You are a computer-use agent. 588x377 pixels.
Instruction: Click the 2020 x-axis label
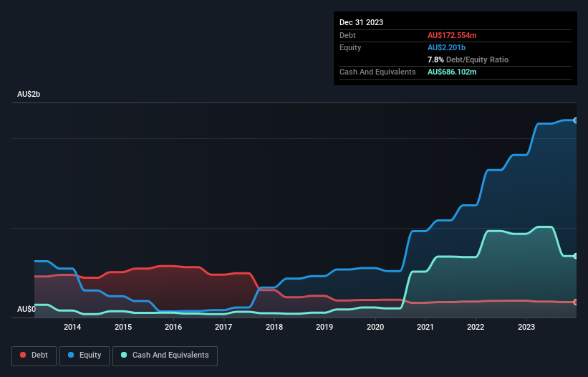(x=375, y=327)
